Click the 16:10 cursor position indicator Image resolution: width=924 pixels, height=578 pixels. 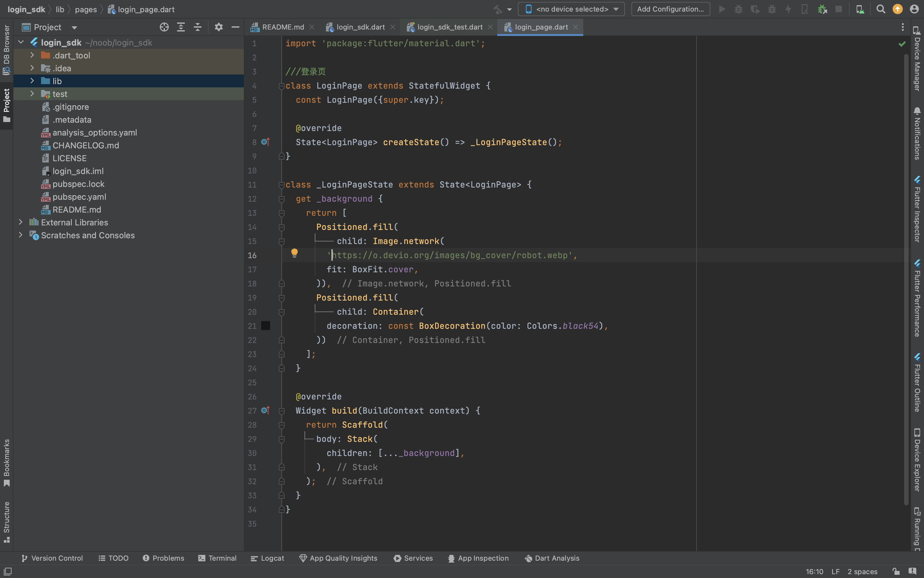click(x=814, y=572)
